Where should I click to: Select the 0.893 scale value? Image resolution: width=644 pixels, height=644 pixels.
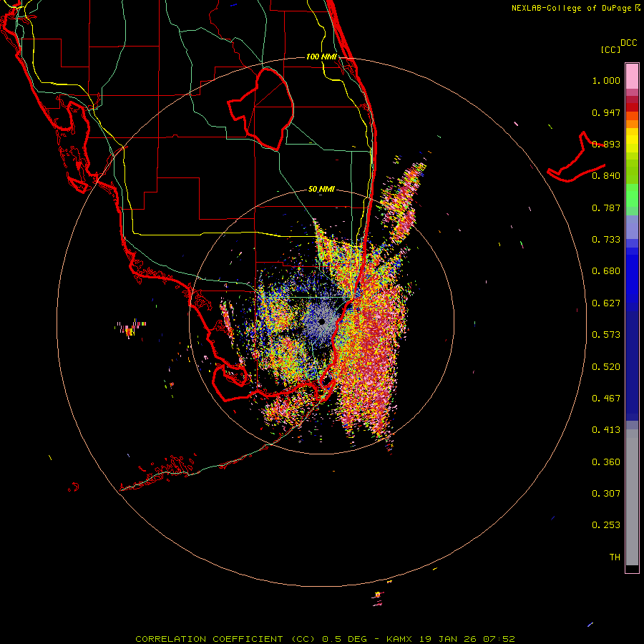[606, 144]
